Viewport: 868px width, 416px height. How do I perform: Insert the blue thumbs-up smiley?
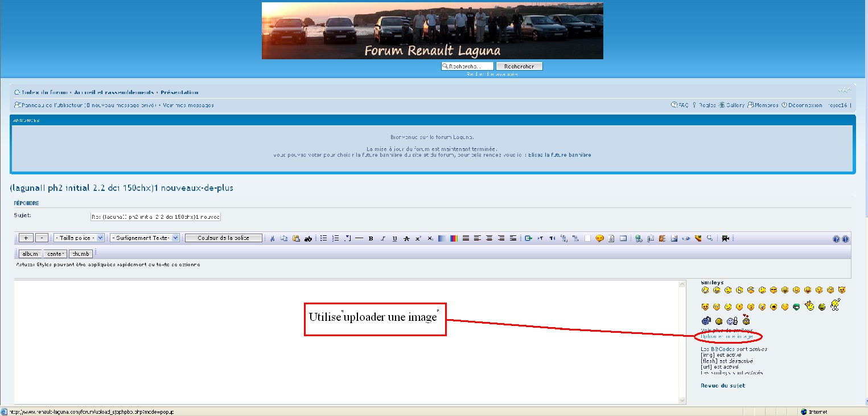point(732,320)
